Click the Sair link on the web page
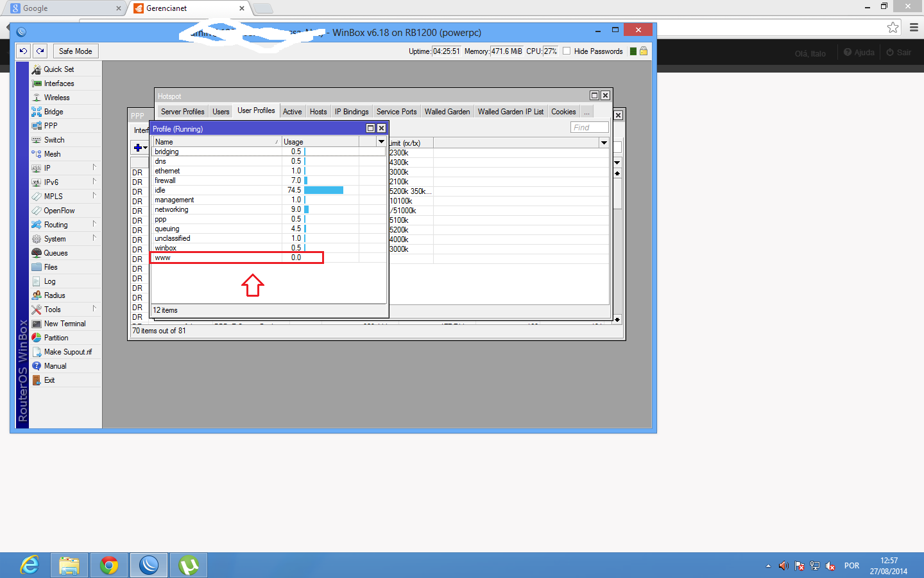The width and height of the screenshot is (924, 578). pyautogui.click(x=899, y=53)
